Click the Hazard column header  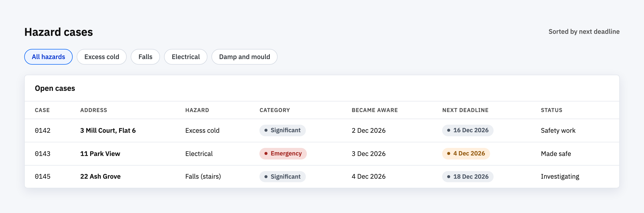coord(197,110)
